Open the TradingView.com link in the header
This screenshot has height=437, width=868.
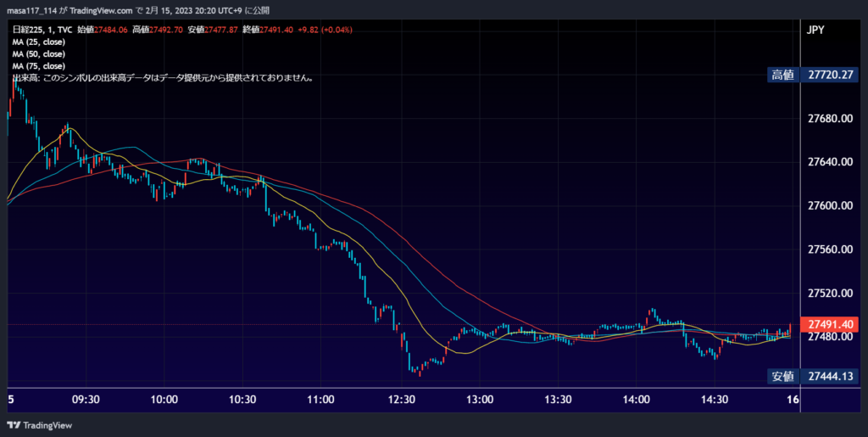102,10
